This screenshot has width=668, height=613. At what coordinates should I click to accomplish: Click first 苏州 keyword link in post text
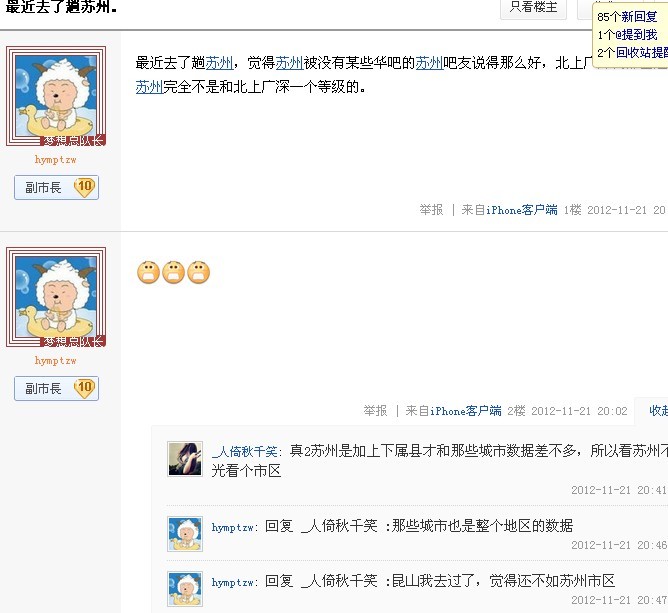coord(219,63)
